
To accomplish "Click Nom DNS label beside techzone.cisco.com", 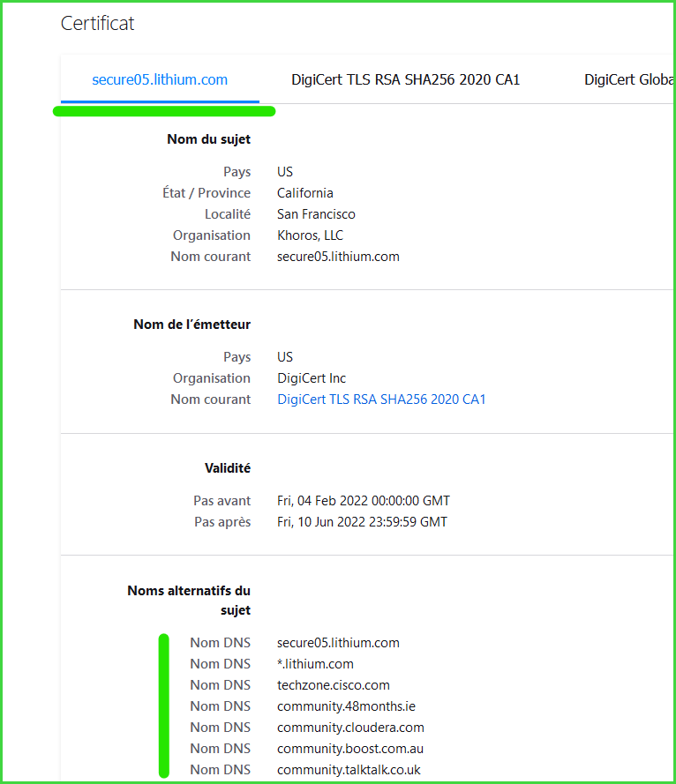I will pyautogui.click(x=220, y=685).
